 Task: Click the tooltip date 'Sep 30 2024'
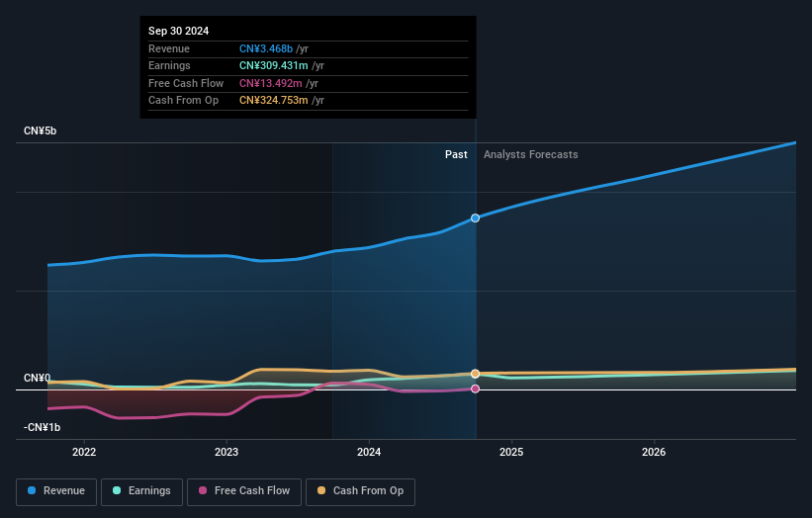[179, 31]
